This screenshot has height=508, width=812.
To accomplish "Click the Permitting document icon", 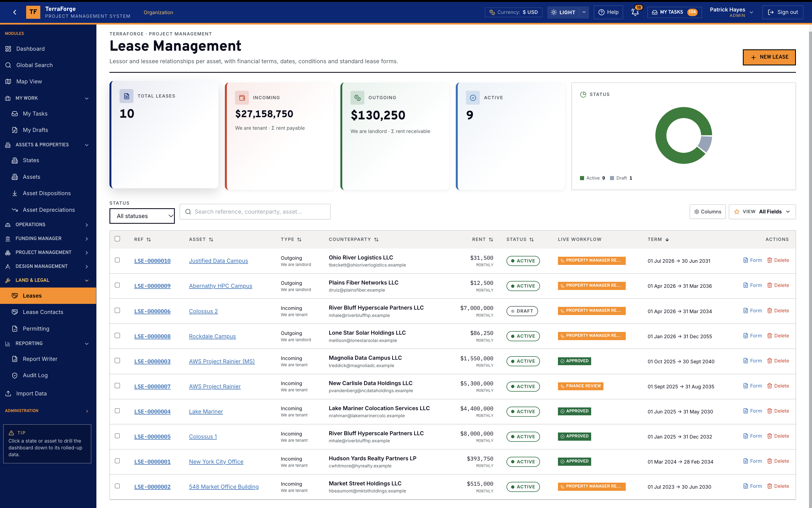I will tap(15, 329).
